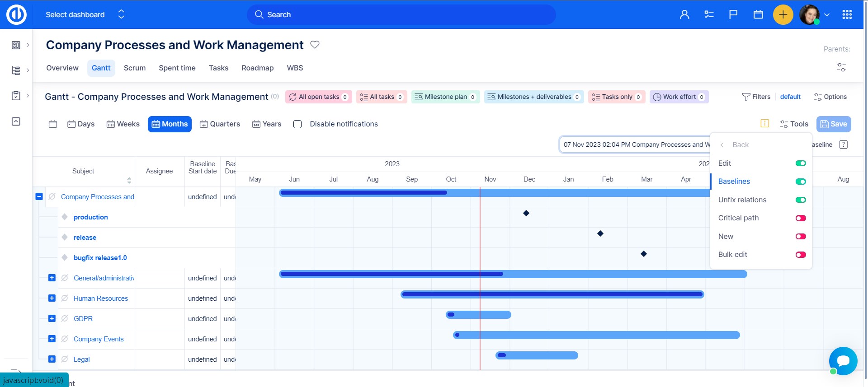This screenshot has width=868, height=387.
Task: Mark project as favorite with heart icon
Action: pyautogui.click(x=315, y=45)
